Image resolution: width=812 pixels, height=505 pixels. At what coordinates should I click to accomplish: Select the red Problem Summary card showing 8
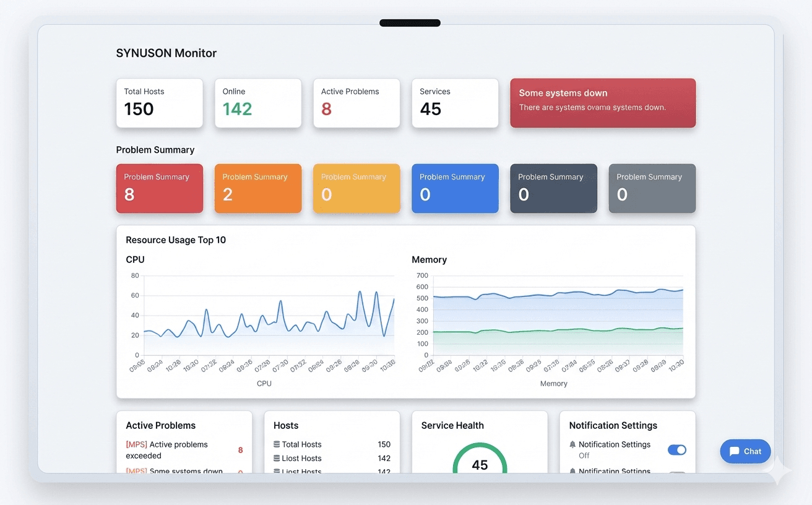(x=159, y=188)
